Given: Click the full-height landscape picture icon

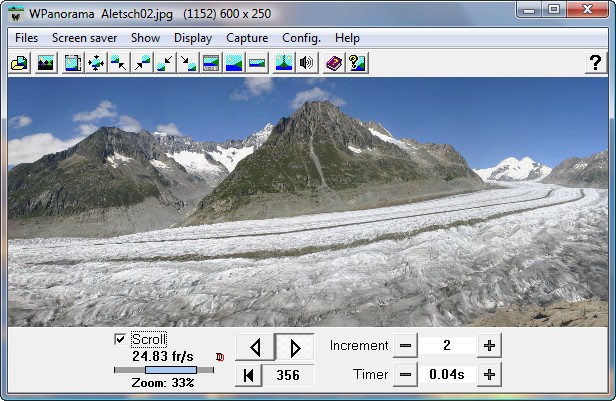Looking at the screenshot, I should (234, 63).
